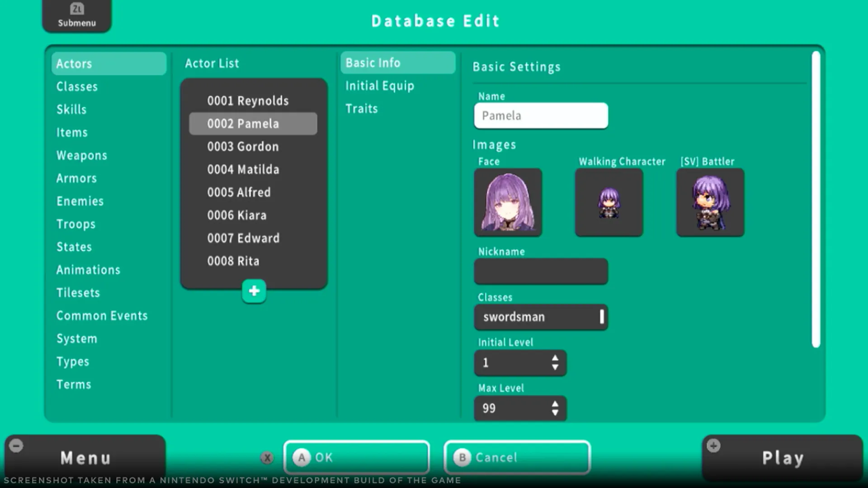Discard changes with the Cancel button

pos(517,458)
